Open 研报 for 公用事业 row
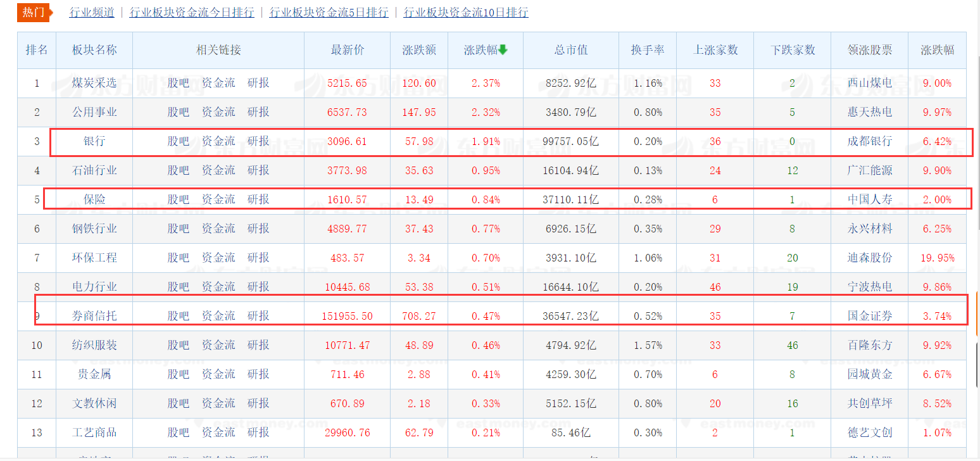 (258, 112)
